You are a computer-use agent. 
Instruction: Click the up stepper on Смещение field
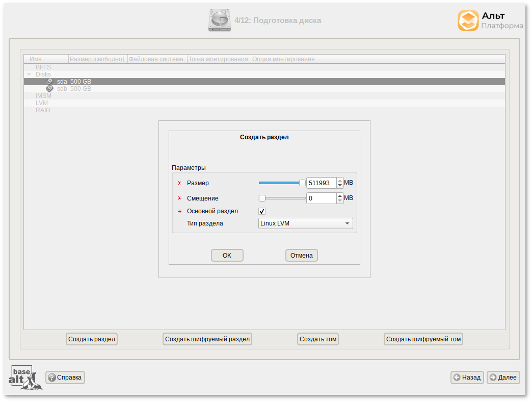click(x=339, y=196)
